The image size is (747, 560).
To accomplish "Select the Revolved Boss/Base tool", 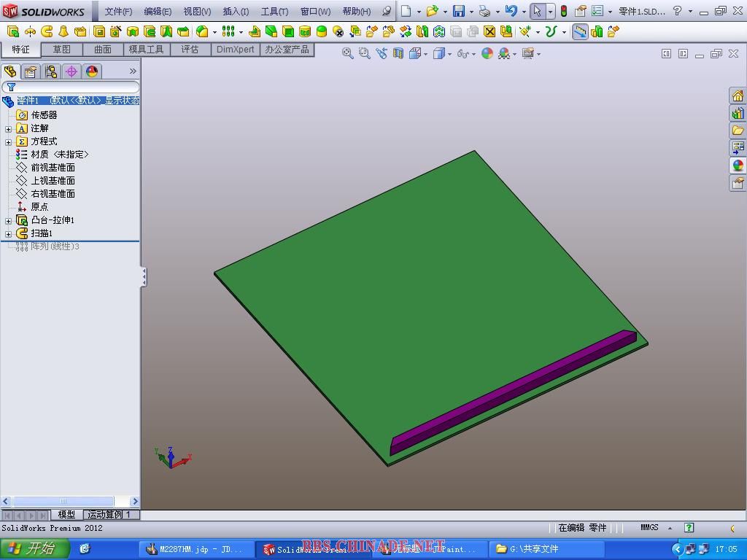I will click(30, 31).
